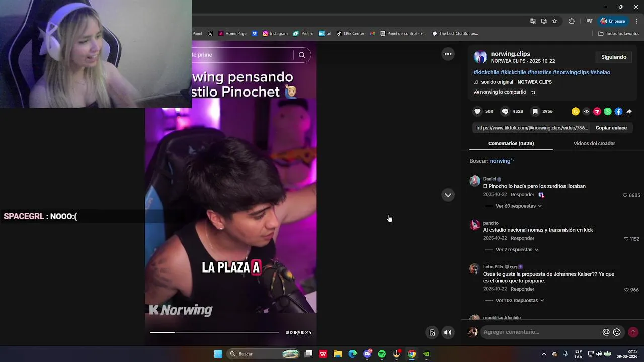Open Daniel's commenter avatar

click(475, 181)
